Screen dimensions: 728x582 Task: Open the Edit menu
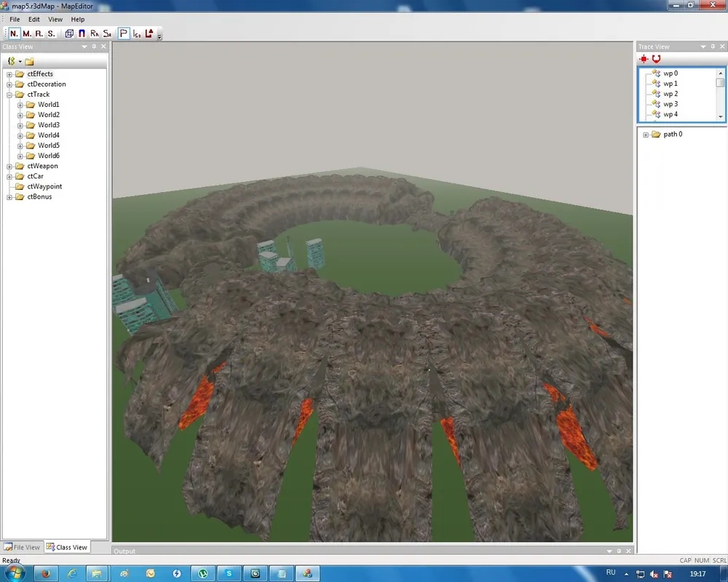(x=34, y=20)
